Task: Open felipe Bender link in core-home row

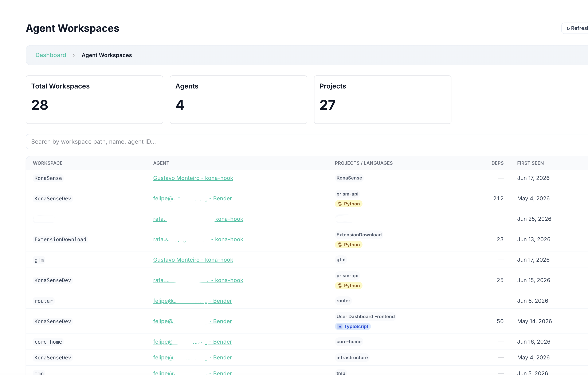Action: [192, 342]
